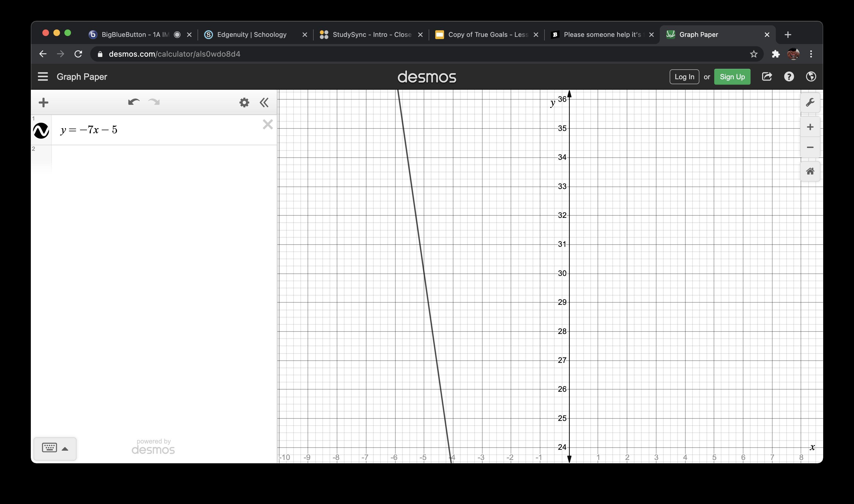Switch to StudySync Intro tab
Screen dimensions: 854x504
371,35
